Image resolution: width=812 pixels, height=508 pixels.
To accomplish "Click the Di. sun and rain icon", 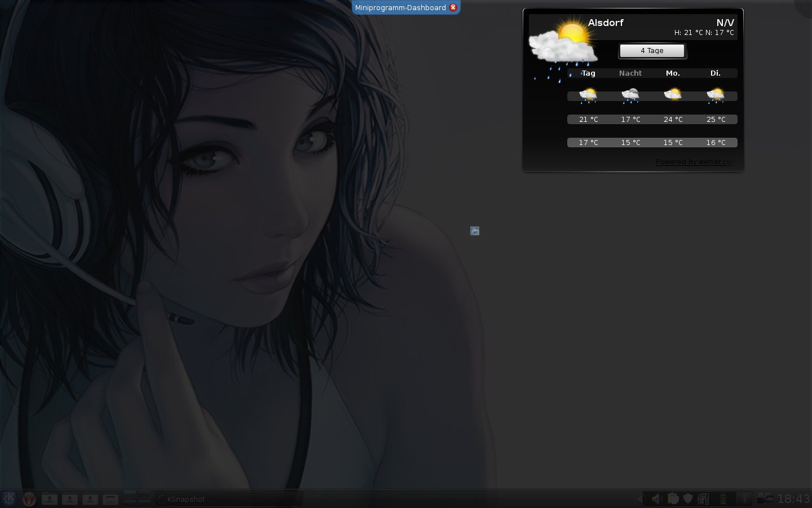I will point(716,95).
